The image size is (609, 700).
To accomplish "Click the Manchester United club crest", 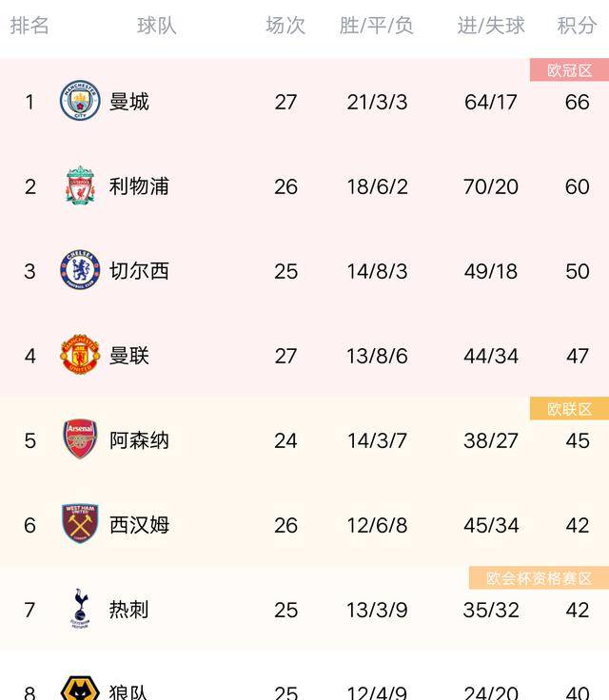I will point(80,354).
